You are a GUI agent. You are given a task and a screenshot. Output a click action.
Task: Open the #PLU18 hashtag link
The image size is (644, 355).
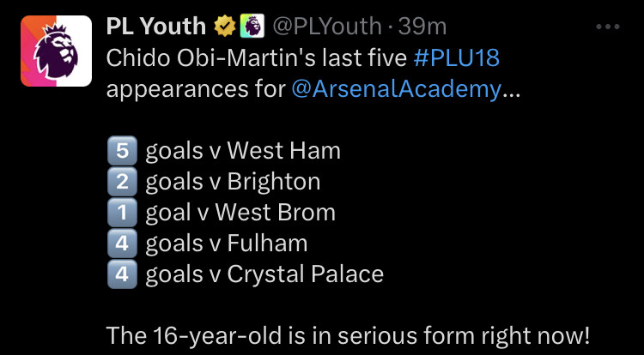tap(457, 57)
